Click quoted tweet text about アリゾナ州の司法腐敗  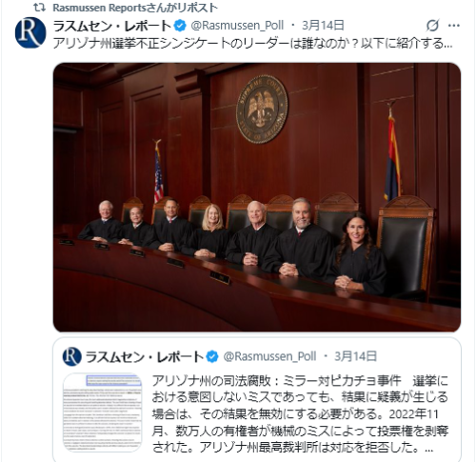click(300, 413)
